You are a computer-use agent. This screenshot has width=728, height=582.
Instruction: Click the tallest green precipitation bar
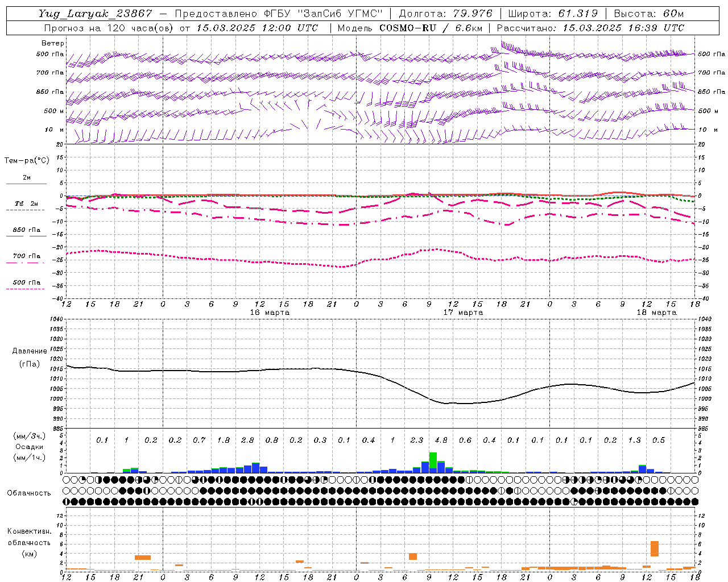(433, 460)
